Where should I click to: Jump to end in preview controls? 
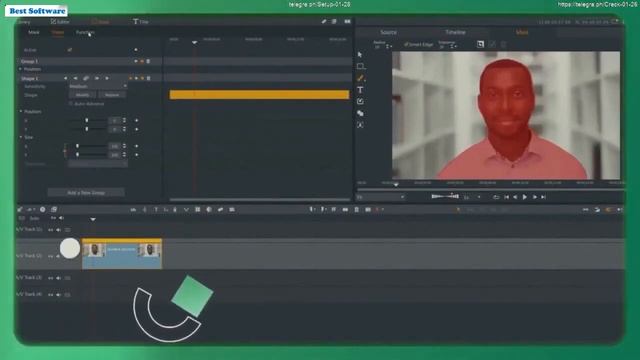click(x=543, y=197)
